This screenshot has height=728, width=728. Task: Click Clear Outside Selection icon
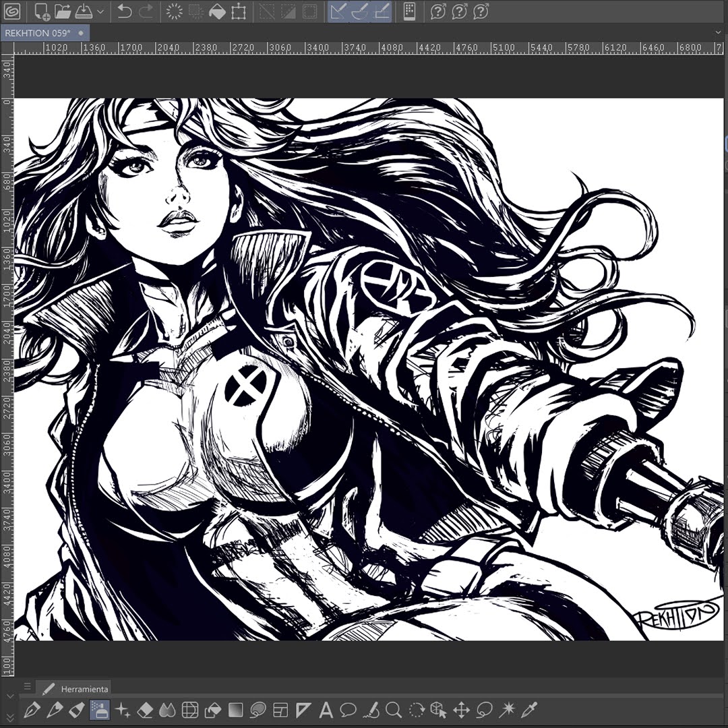(x=195, y=11)
